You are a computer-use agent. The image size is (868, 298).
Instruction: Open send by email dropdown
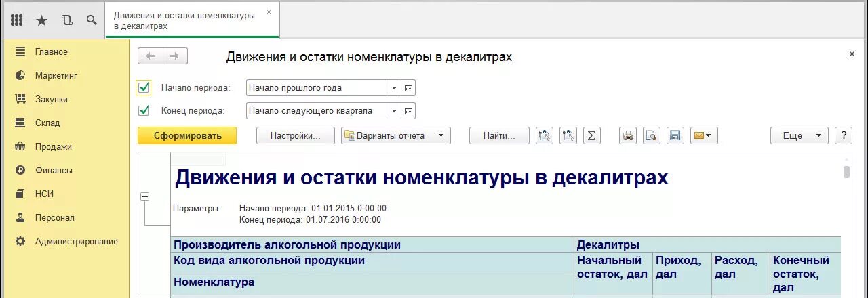704,135
